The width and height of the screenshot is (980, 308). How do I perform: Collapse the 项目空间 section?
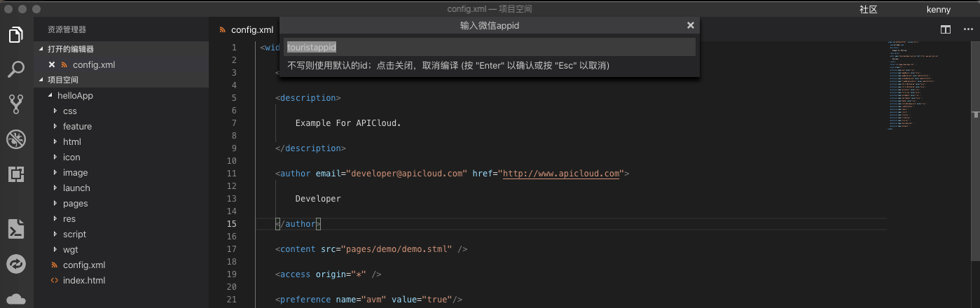click(42, 80)
